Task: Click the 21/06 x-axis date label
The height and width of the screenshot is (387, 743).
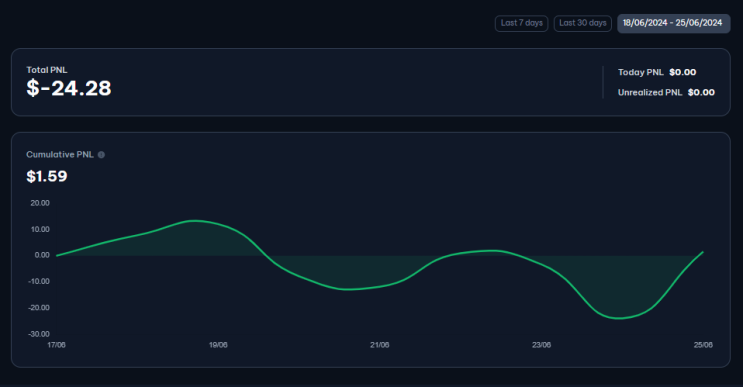Action: pos(380,345)
